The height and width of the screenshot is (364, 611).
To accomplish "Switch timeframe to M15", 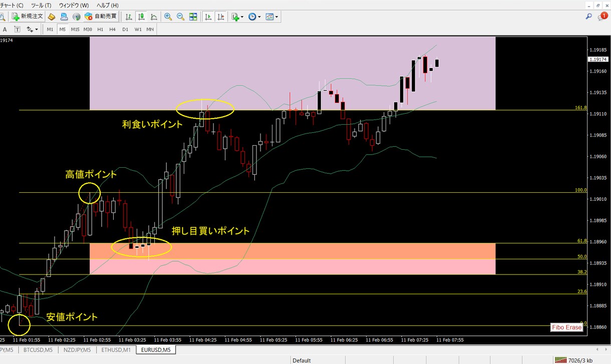I will [x=75, y=30].
